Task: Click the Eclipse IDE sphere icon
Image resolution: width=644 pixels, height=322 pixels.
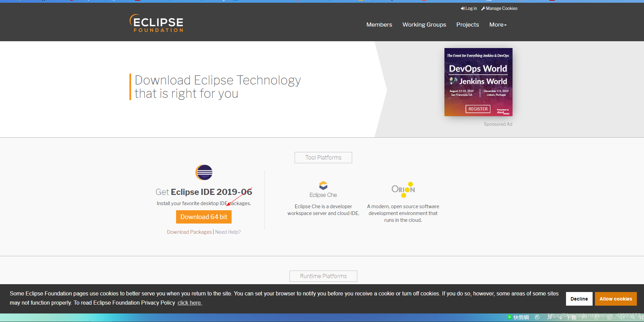Action: tap(204, 172)
